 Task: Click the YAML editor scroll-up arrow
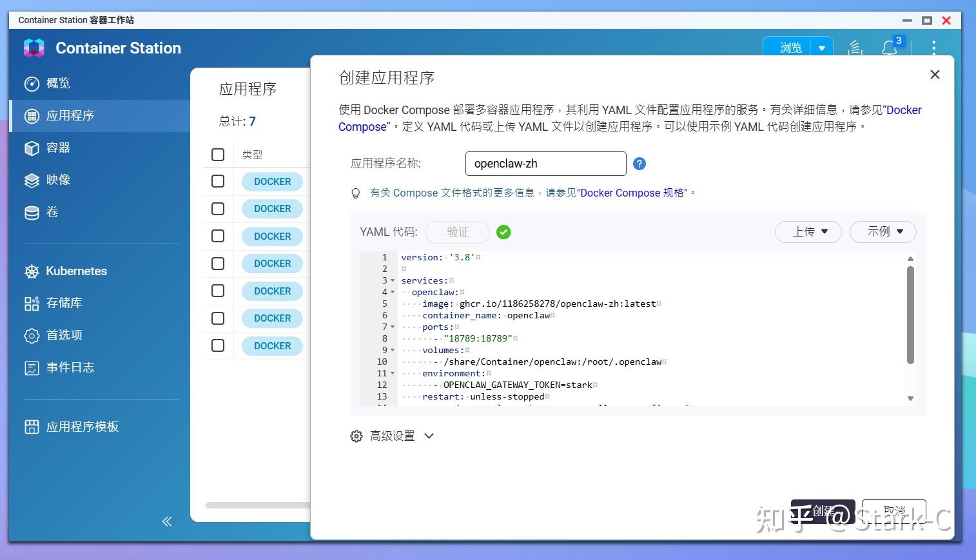(x=910, y=259)
